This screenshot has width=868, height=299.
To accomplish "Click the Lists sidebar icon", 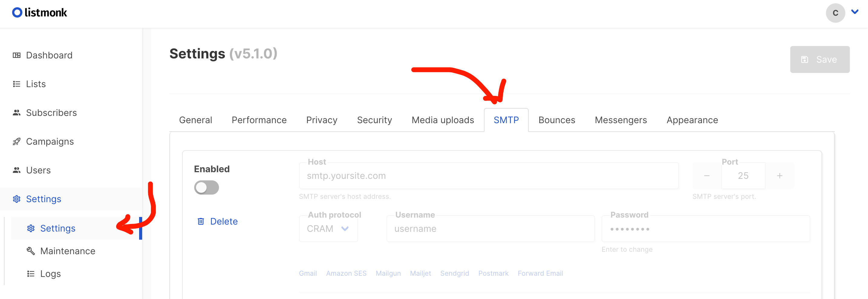I will (17, 84).
